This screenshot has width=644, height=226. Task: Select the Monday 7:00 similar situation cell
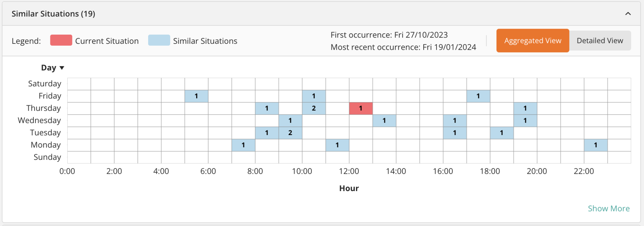pyautogui.click(x=243, y=145)
